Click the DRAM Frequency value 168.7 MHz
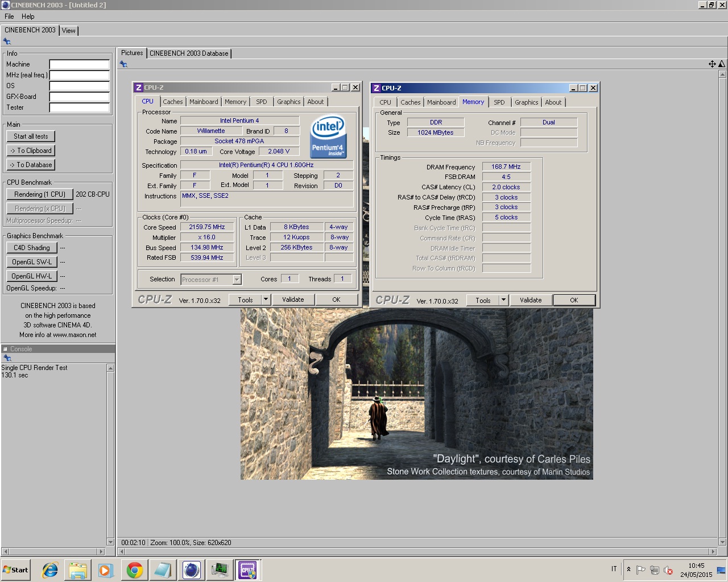The width and height of the screenshot is (728, 582). (x=506, y=167)
